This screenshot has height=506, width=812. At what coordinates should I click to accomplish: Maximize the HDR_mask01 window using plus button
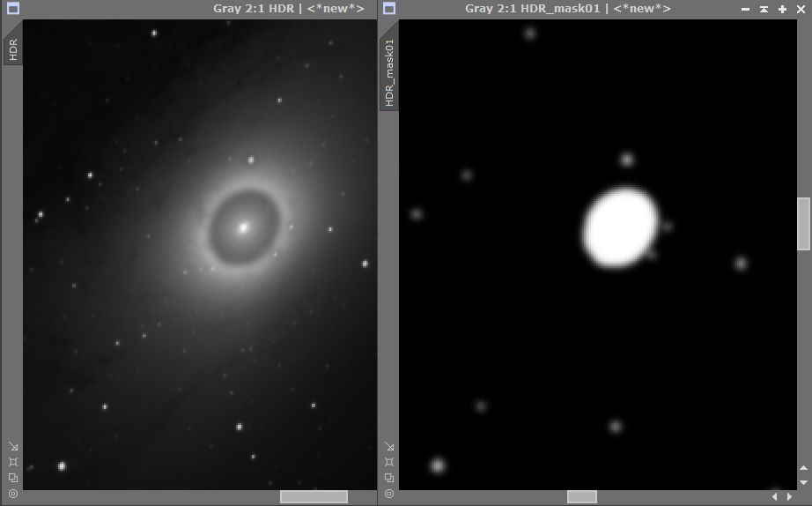(x=782, y=9)
